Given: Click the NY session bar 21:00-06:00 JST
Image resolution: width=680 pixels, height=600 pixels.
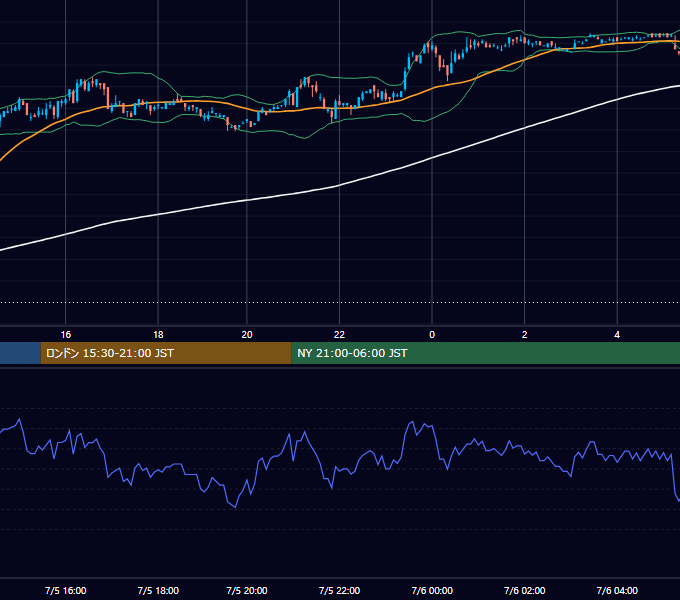Looking at the screenshot, I should (x=485, y=353).
